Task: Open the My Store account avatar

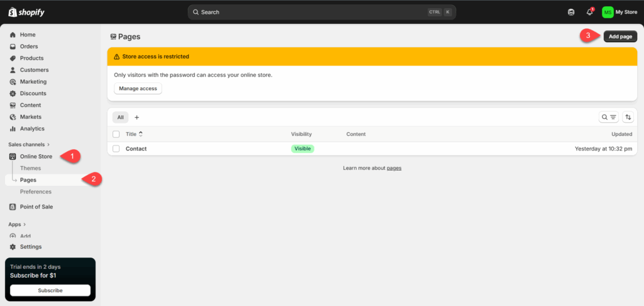Action: click(608, 12)
